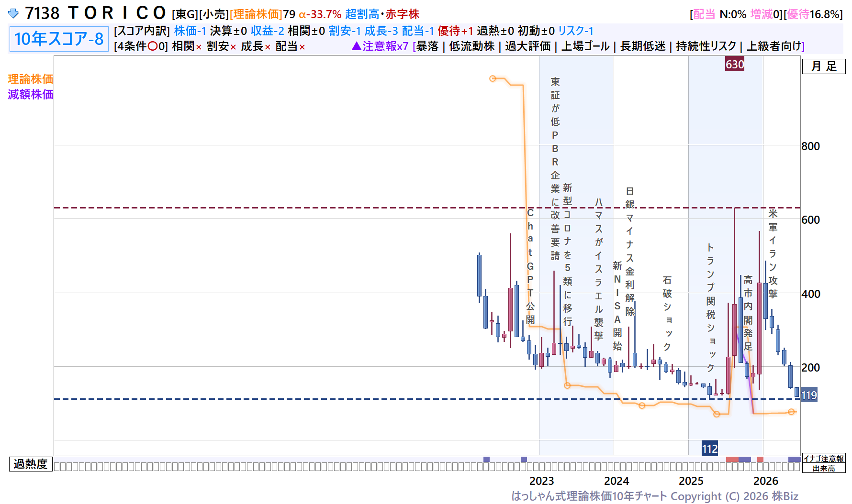Click the リスク-1 score item
Image resolution: width=852 pixels, height=504 pixels.
click(x=576, y=31)
